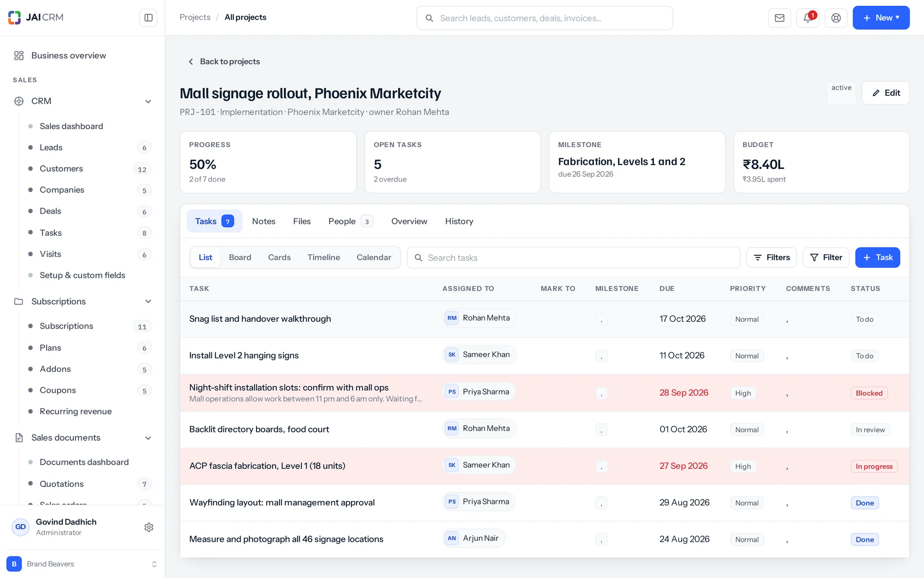The width and height of the screenshot is (924, 578).
Task: Click the Edit project button
Action: [x=885, y=93]
